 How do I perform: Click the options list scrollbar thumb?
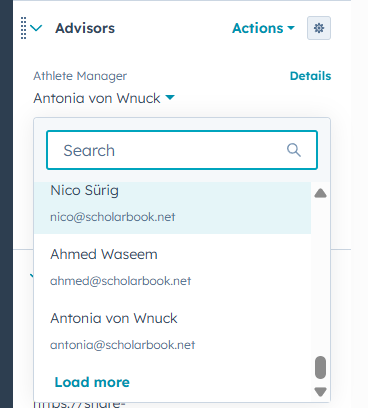[x=320, y=367]
